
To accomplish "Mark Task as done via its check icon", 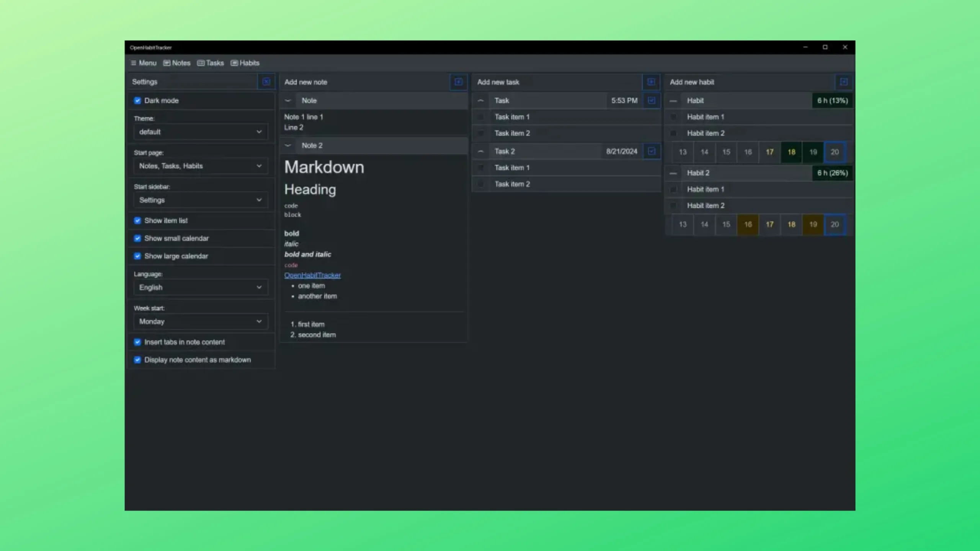I will 651,100.
